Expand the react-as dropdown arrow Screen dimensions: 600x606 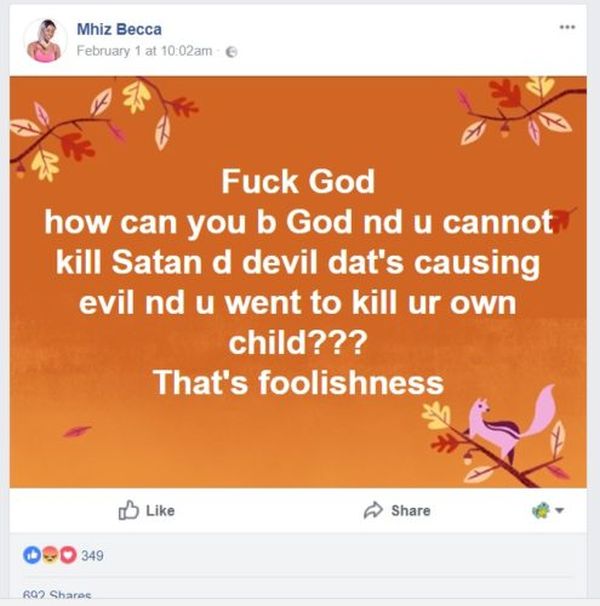tap(560, 511)
